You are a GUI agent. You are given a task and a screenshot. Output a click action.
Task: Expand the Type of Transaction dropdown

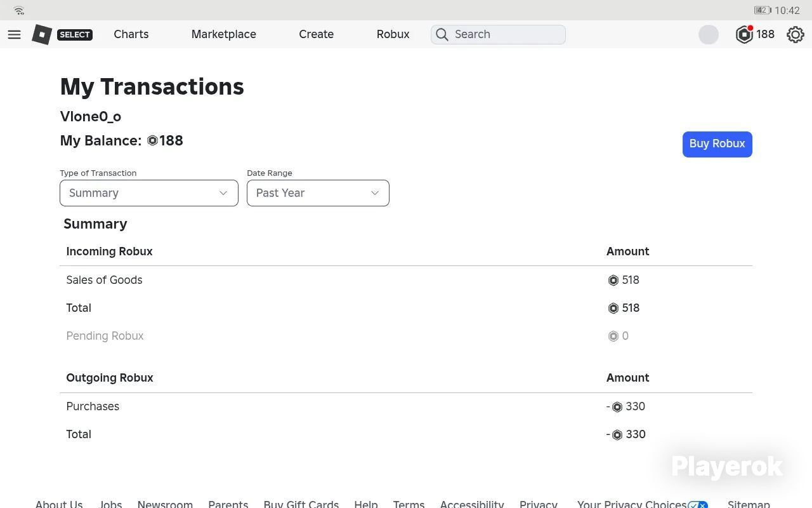[149, 193]
